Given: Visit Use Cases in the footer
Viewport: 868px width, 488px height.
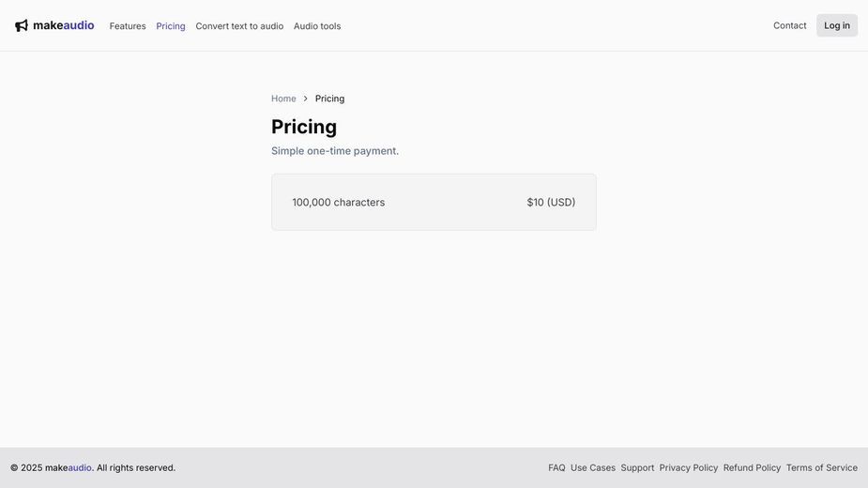Looking at the screenshot, I should (593, 467).
